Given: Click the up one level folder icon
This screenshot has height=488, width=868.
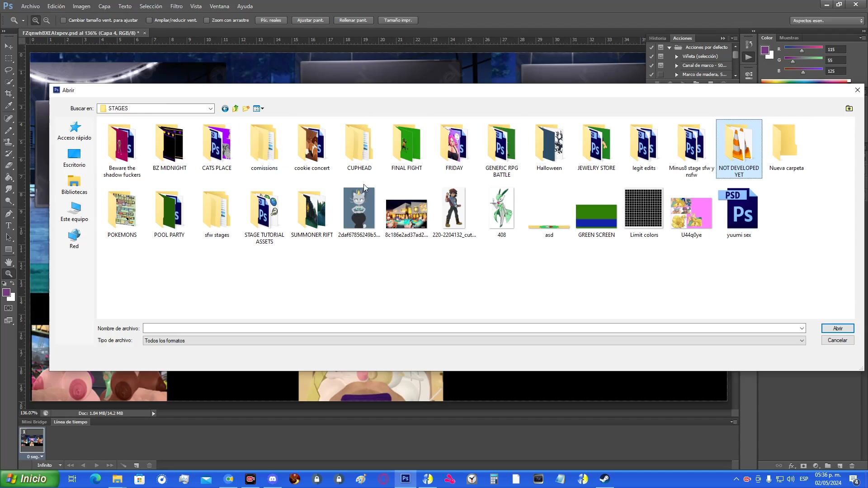Looking at the screenshot, I should [x=235, y=108].
